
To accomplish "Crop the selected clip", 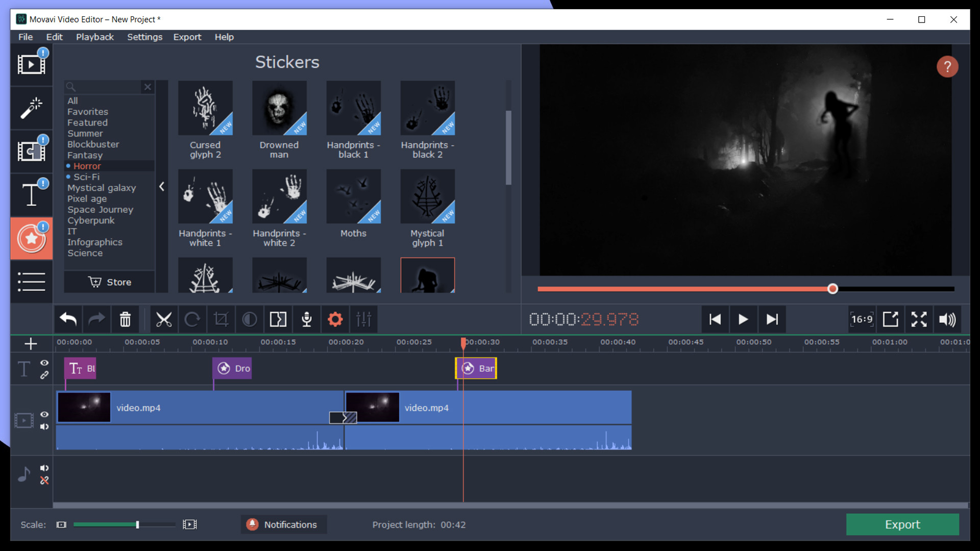I will pos(221,319).
